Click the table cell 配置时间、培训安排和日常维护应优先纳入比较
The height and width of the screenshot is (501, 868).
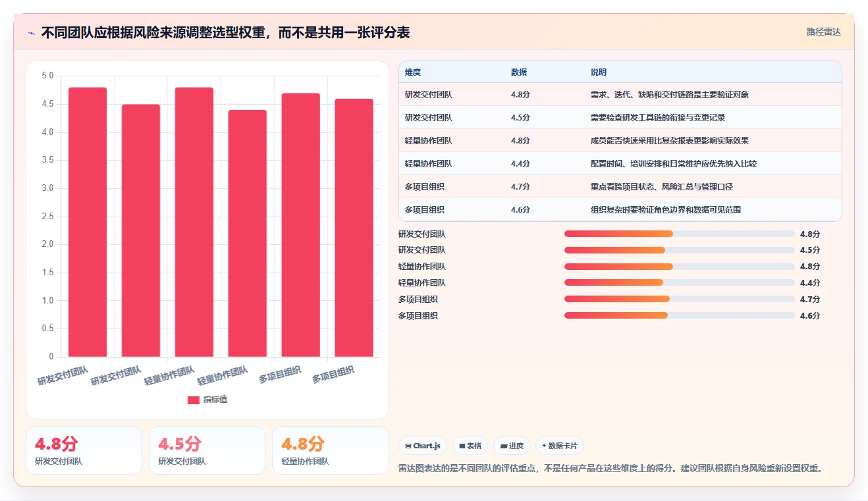point(674,164)
